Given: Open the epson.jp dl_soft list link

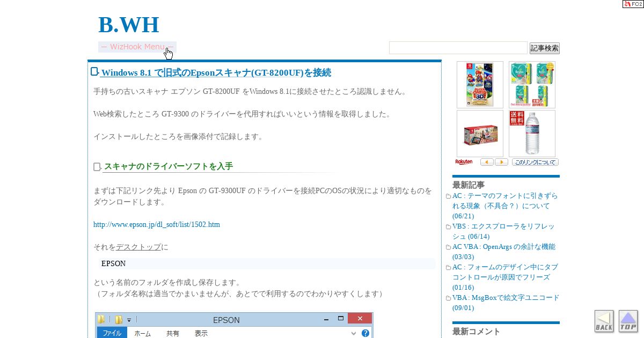Looking at the screenshot, I should [157, 224].
